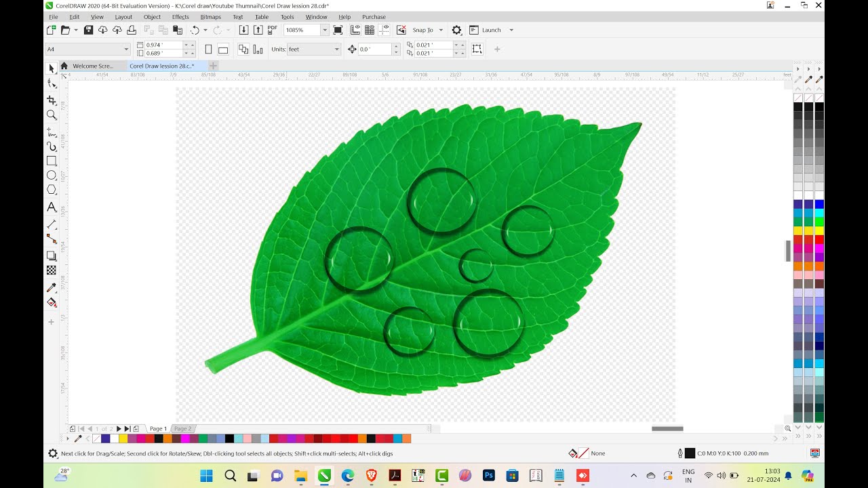Click the yellow swatch in bottom palette
Viewport: 868px width, 488px height.
[123, 439]
